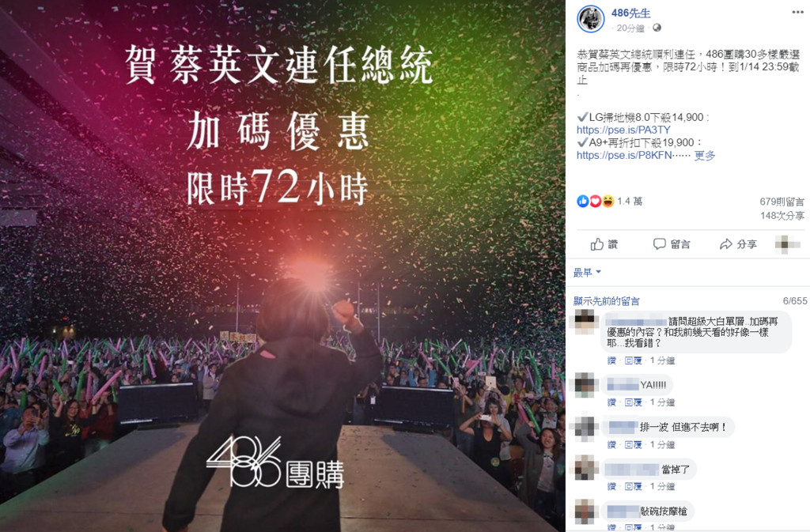Click 回覆 under the YA!!!!! comment

[634, 402]
